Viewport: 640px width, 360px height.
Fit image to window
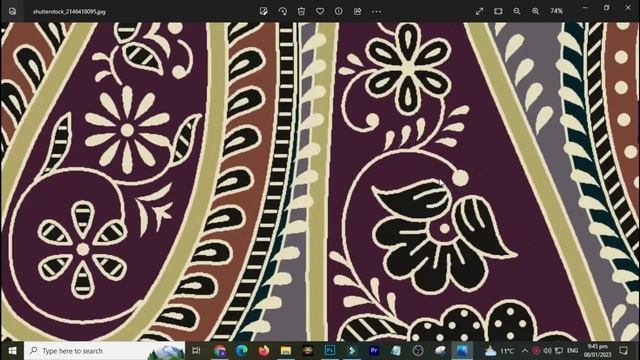point(498,11)
